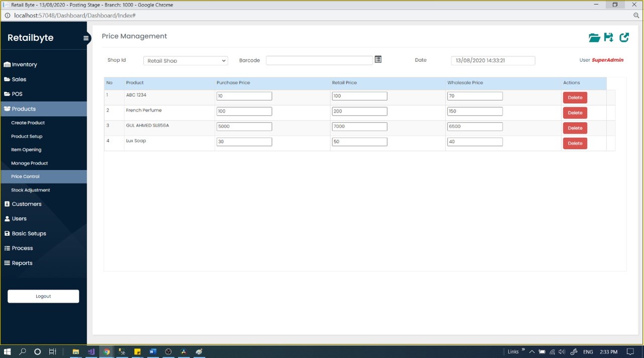Click the open folder icon in Price Management
The height and width of the screenshot is (358, 644).
point(594,38)
